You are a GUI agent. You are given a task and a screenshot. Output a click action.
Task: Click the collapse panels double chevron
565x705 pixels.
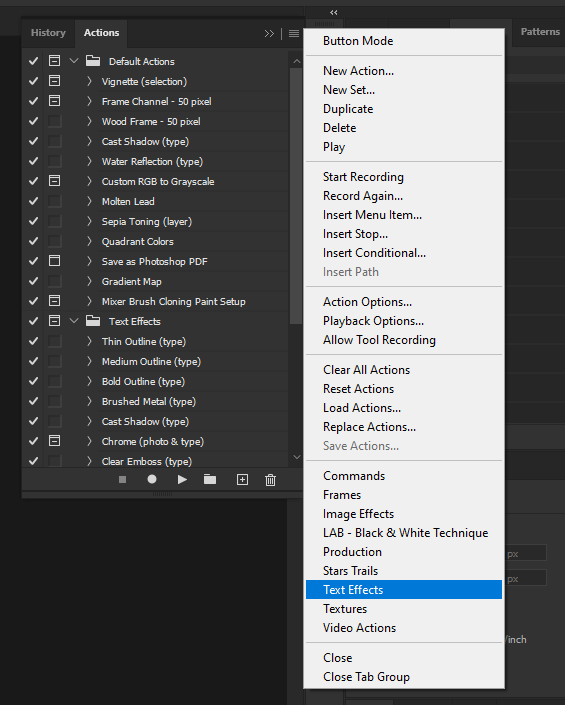tap(334, 12)
